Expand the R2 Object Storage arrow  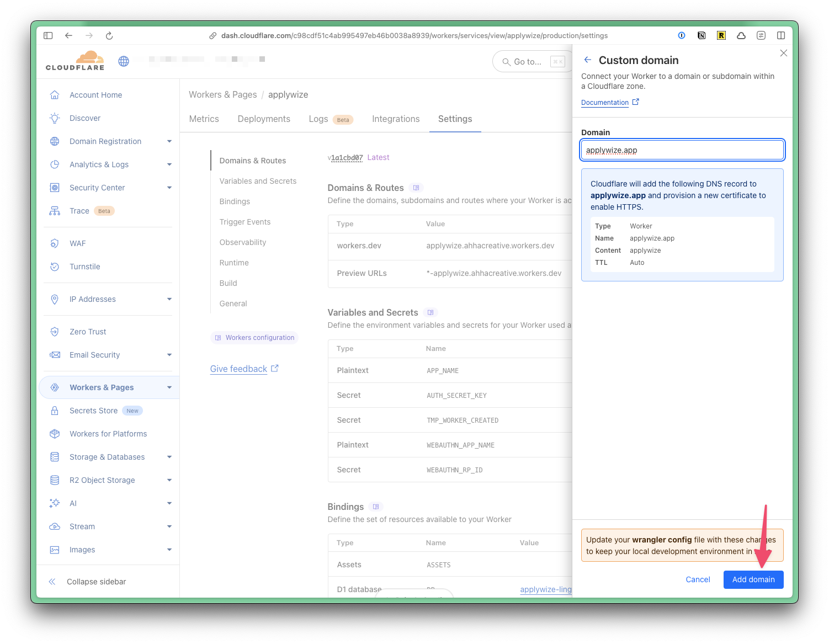[169, 480]
